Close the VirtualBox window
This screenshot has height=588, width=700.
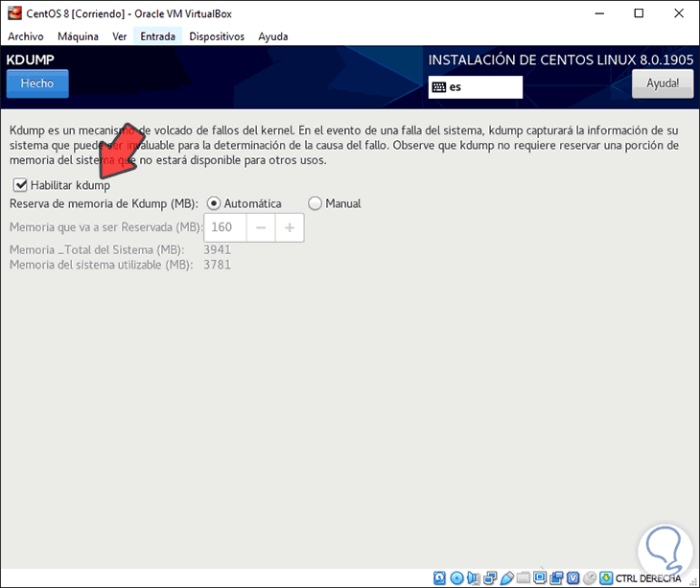(679, 13)
